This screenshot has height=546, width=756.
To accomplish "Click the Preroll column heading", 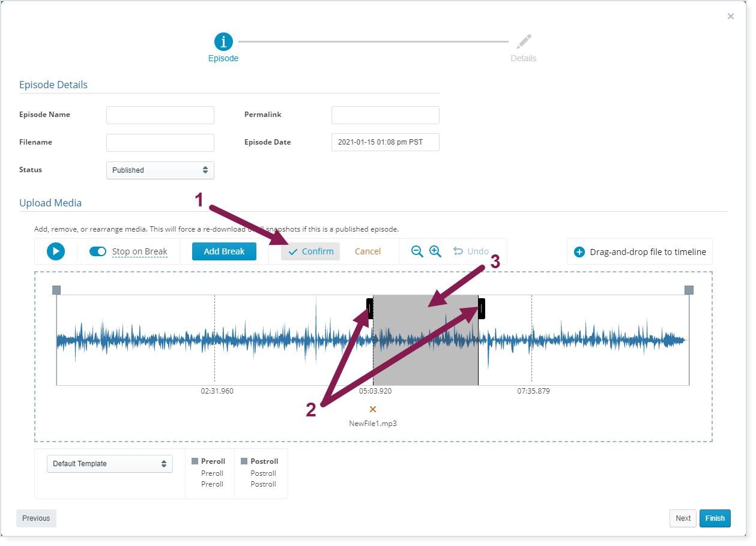I will pos(213,461).
